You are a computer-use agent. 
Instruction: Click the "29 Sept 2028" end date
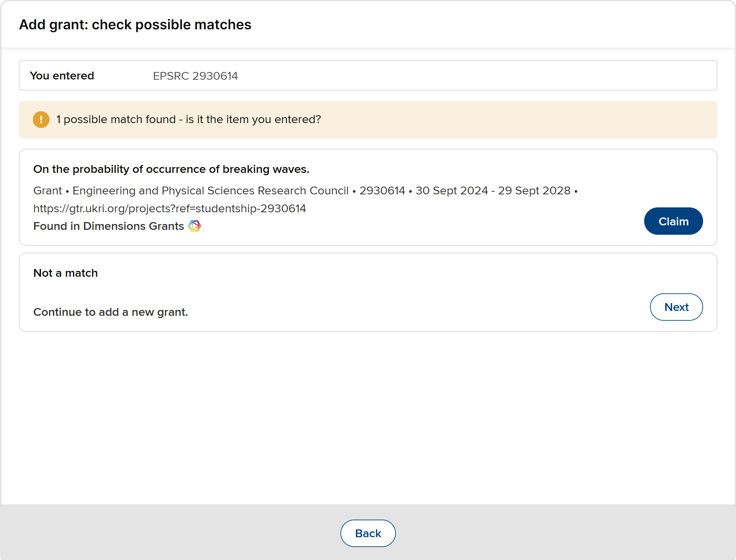click(x=534, y=191)
